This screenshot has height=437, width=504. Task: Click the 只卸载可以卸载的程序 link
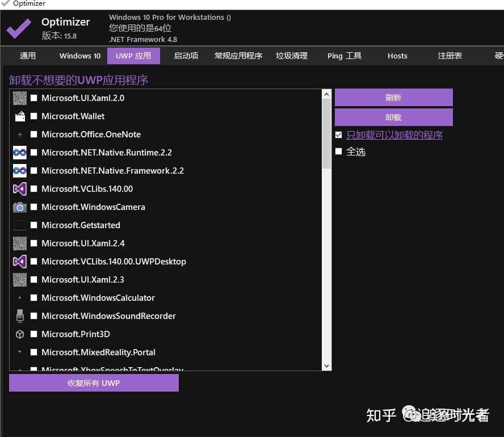coord(394,135)
